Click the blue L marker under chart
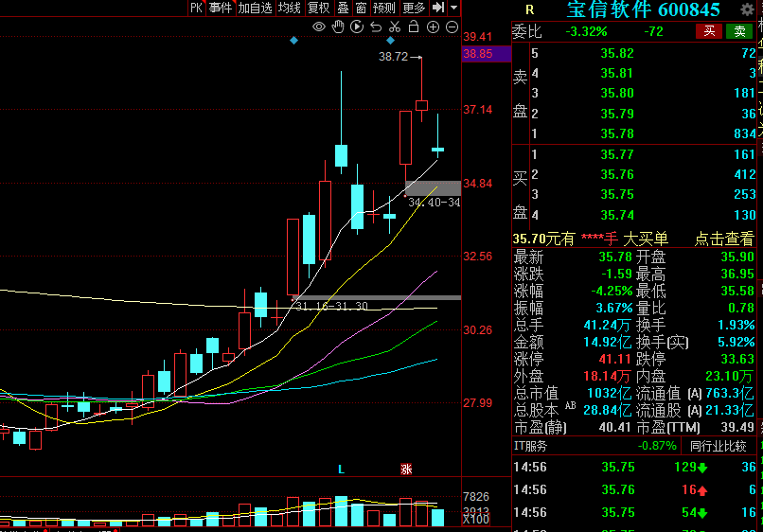Image resolution: width=763 pixels, height=532 pixels. 341,470
